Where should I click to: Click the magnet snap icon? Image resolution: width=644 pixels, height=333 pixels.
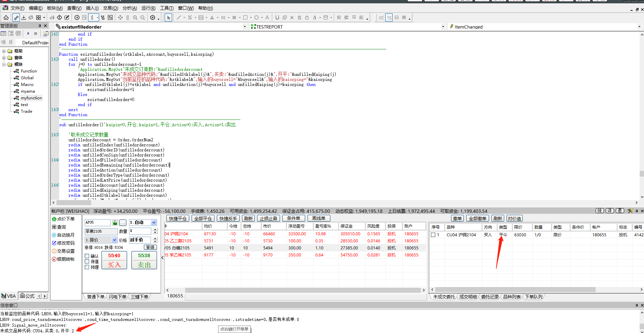click(277, 17)
